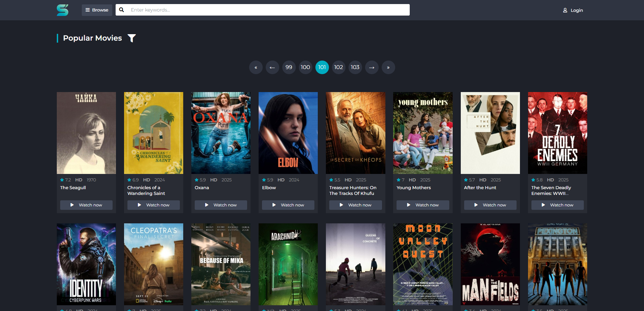Open After the Hunt title link

pyautogui.click(x=480, y=188)
